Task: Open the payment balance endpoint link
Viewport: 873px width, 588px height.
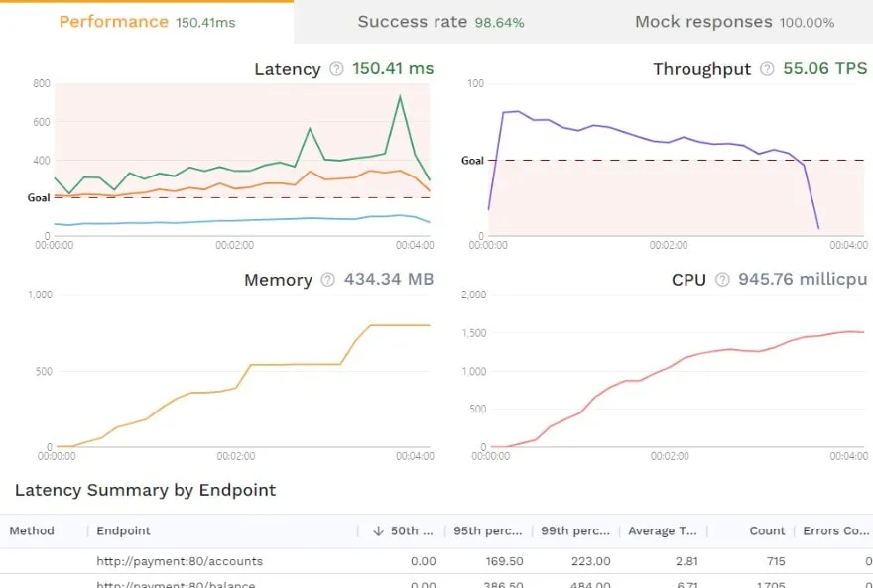Action: pyautogui.click(x=175, y=584)
